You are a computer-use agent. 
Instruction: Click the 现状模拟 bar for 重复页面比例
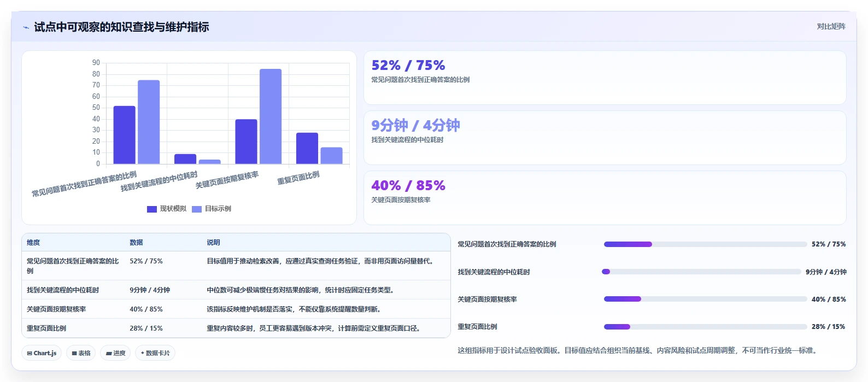307,148
